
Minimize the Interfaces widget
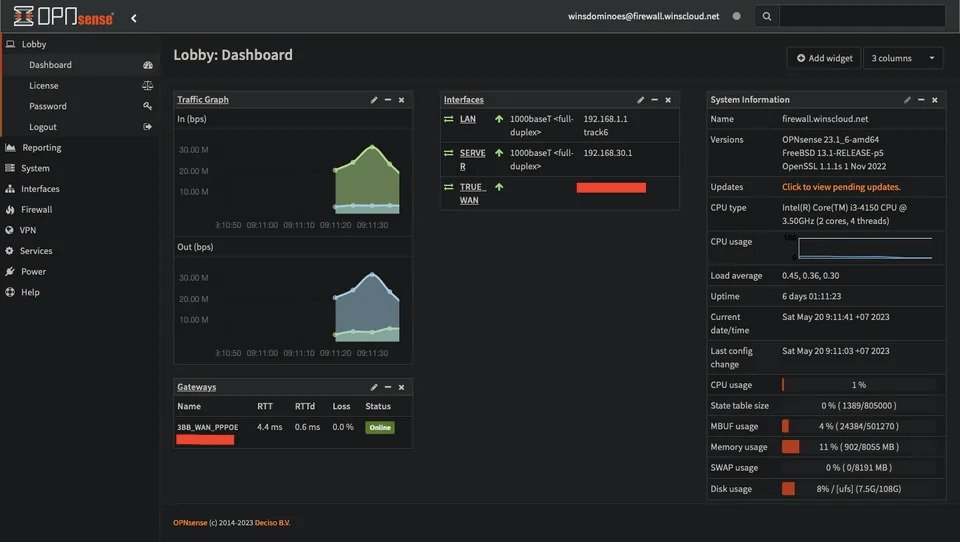coord(654,100)
